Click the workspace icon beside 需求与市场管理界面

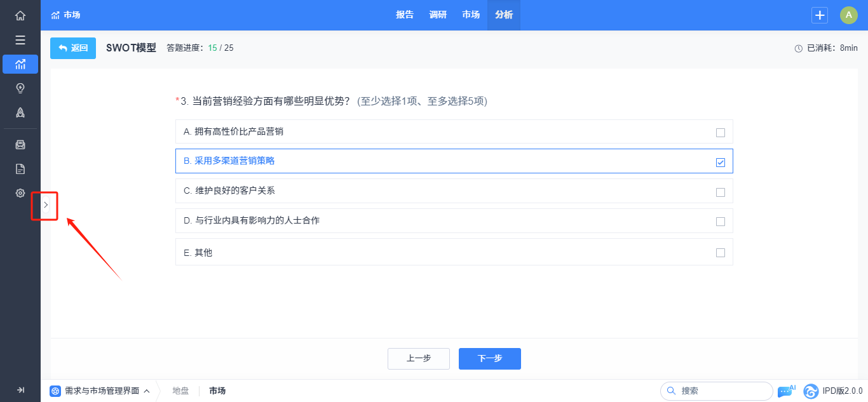tap(55, 391)
